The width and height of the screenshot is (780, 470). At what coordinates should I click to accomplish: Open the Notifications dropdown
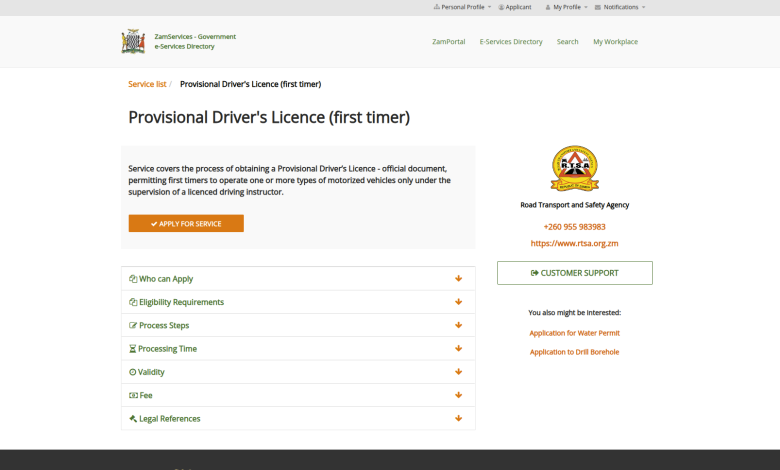coord(620,7)
